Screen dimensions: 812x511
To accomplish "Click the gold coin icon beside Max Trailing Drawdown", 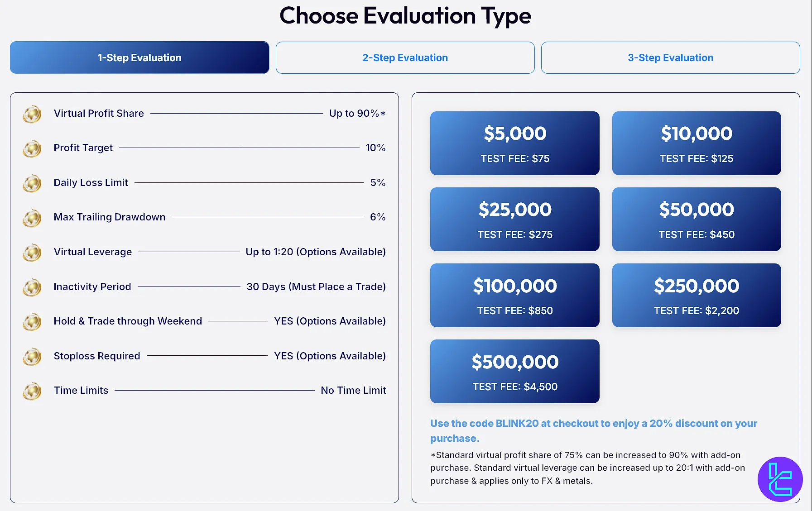I will pos(32,218).
